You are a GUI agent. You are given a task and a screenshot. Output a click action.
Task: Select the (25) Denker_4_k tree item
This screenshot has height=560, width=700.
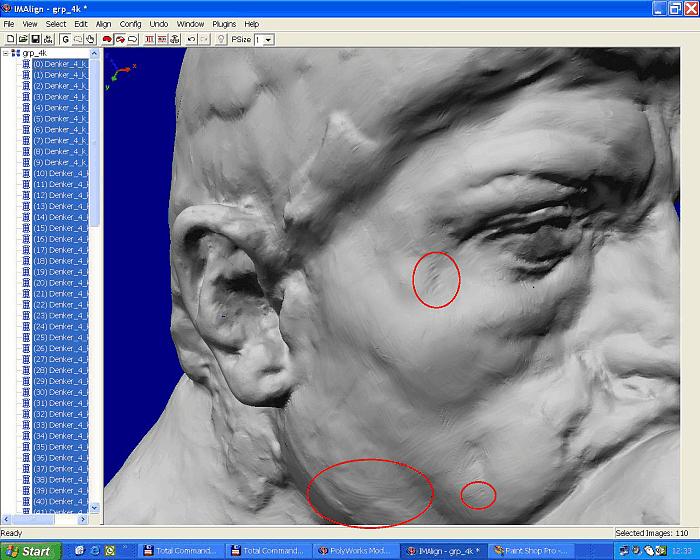tap(60, 337)
